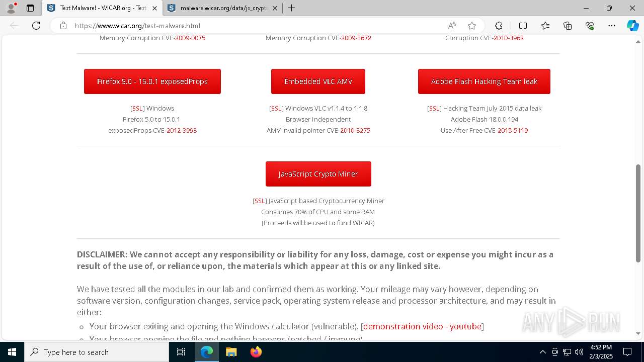The image size is (644, 362).
Task: Switch to malware.wicar.org tab
Action: [223, 8]
